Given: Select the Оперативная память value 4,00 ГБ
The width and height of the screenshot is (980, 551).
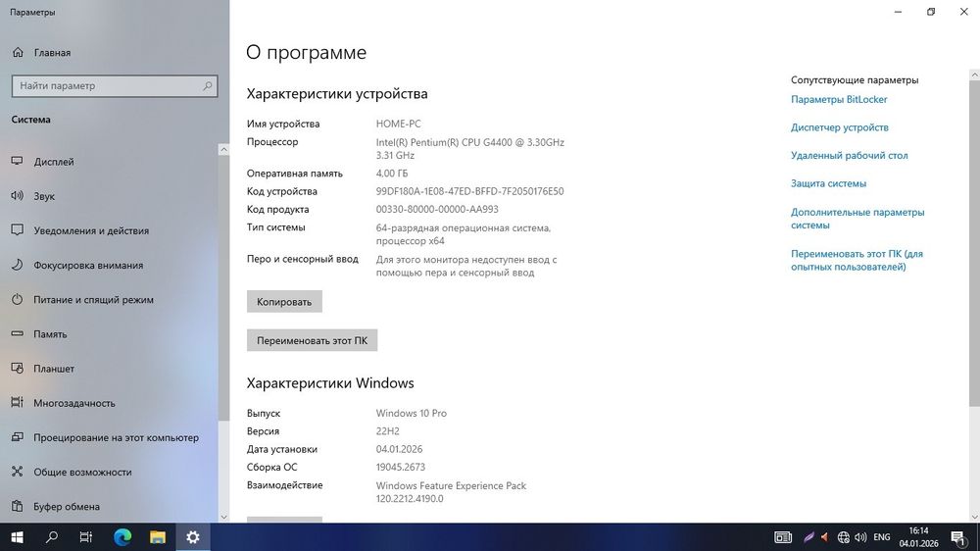Looking at the screenshot, I should [391, 174].
